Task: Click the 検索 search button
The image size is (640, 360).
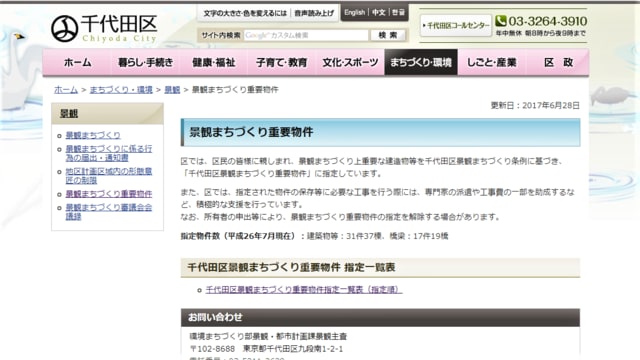Action: coord(388,35)
